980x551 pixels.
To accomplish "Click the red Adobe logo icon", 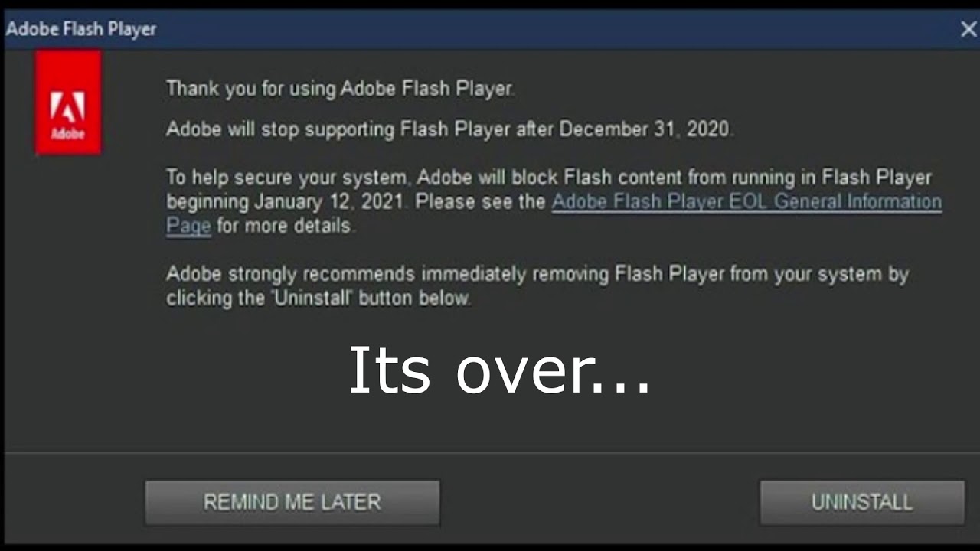I will [x=68, y=103].
